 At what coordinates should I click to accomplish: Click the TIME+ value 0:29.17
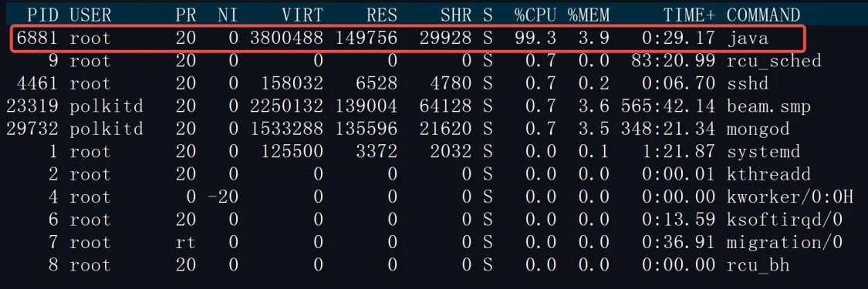pyautogui.click(x=679, y=38)
